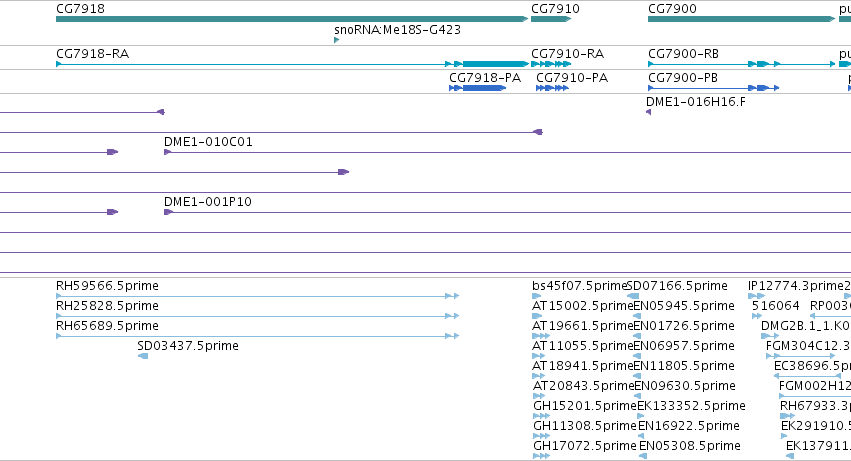Click the snoRNA:Me18S-G423 label
The width and height of the screenshot is (851, 461).
tap(397, 30)
